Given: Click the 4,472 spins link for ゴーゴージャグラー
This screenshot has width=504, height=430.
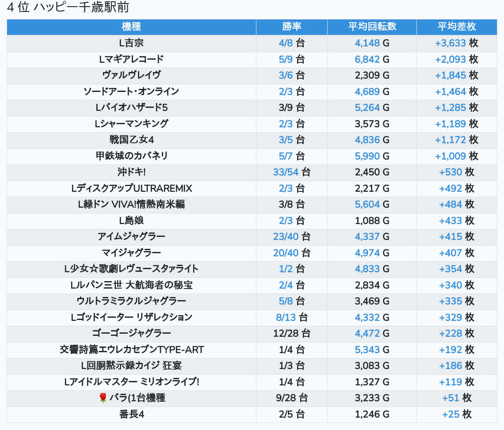Looking at the screenshot, I should pyautogui.click(x=367, y=333).
